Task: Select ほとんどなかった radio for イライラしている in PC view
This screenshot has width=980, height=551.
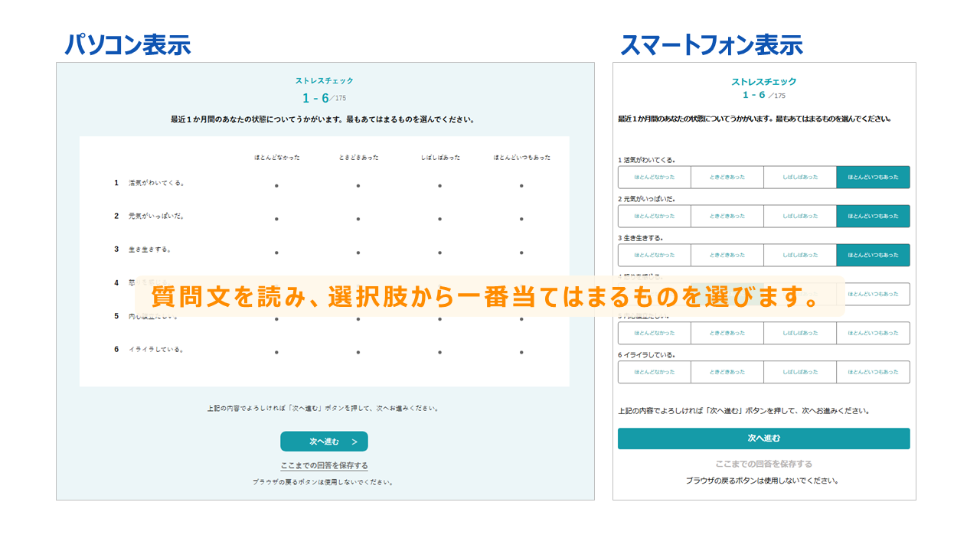Action: coord(276,352)
